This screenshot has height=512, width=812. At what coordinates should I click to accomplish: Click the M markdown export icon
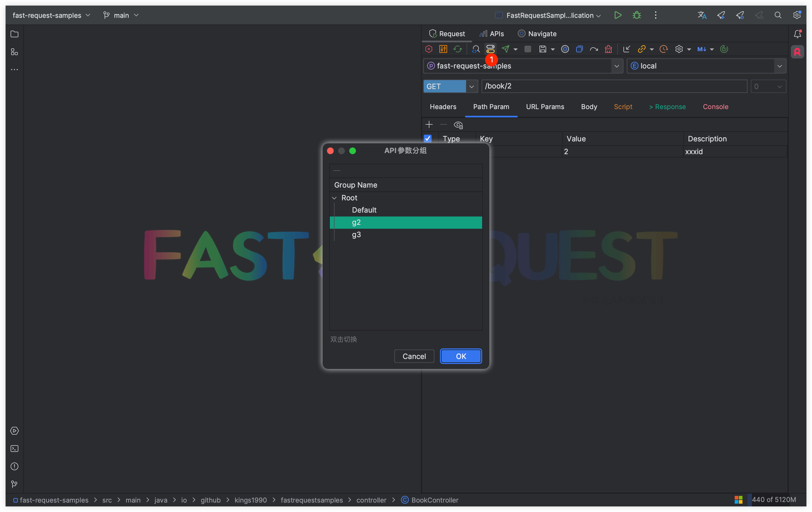point(701,49)
